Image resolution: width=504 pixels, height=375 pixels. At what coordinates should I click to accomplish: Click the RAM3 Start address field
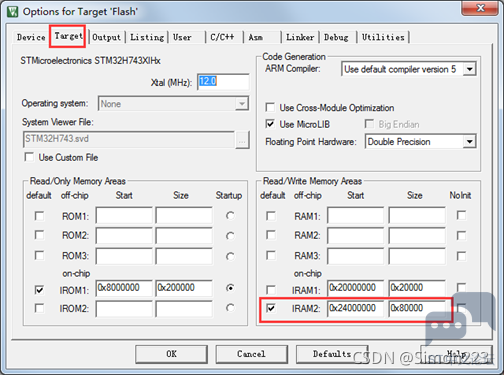pos(355,256)
